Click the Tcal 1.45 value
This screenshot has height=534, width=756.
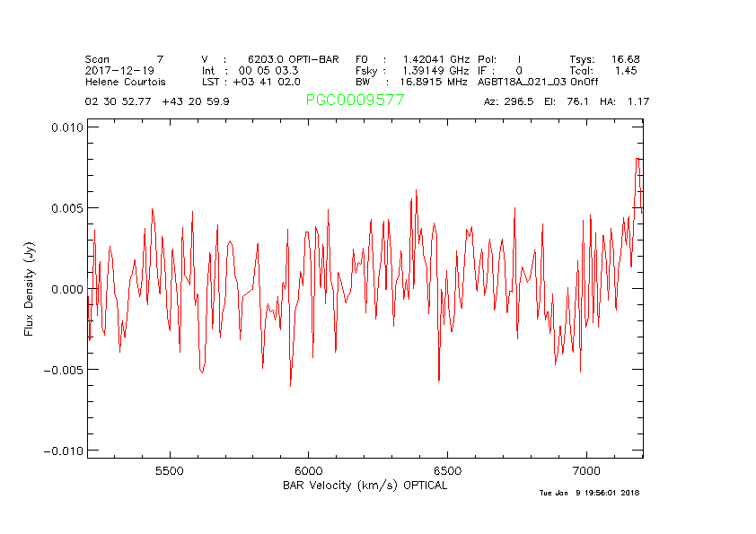click(x=604, y=70)
